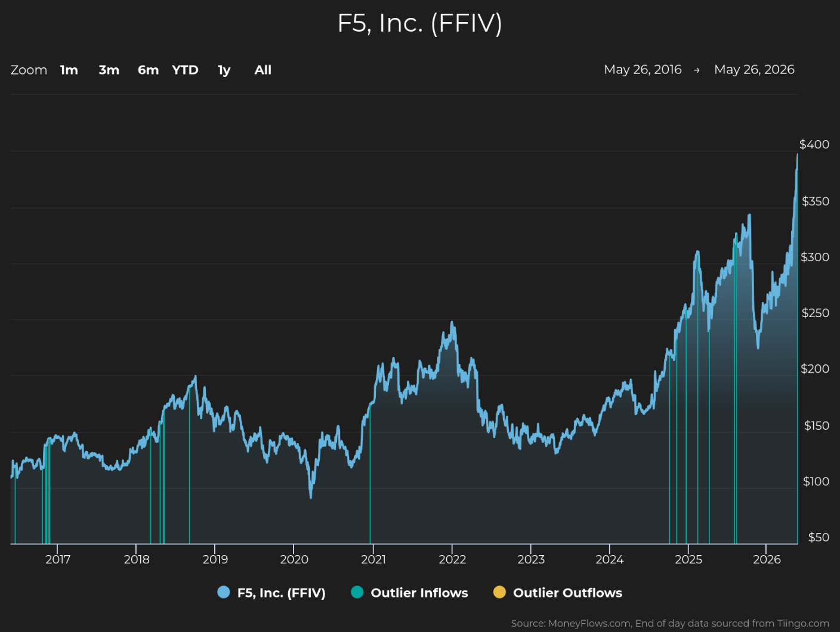Click the 2026 x-axis label
Screen dimensions: 840x632
[767, 559]
